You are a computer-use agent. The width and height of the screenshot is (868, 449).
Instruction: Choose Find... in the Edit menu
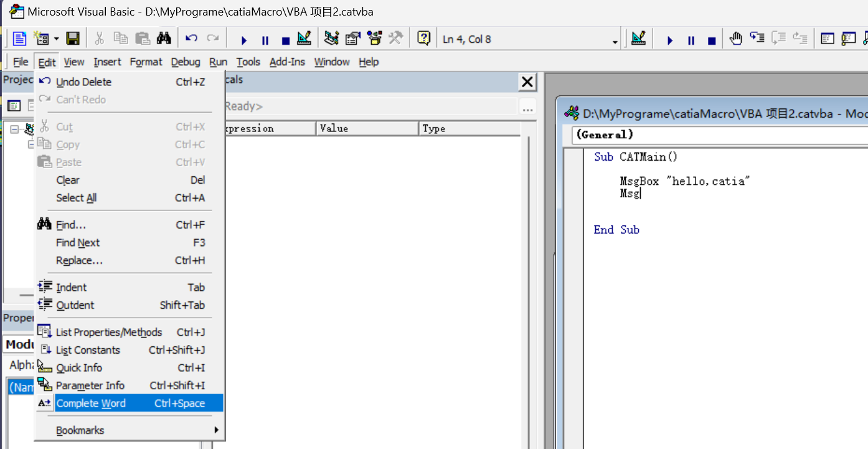click(130, 225)
